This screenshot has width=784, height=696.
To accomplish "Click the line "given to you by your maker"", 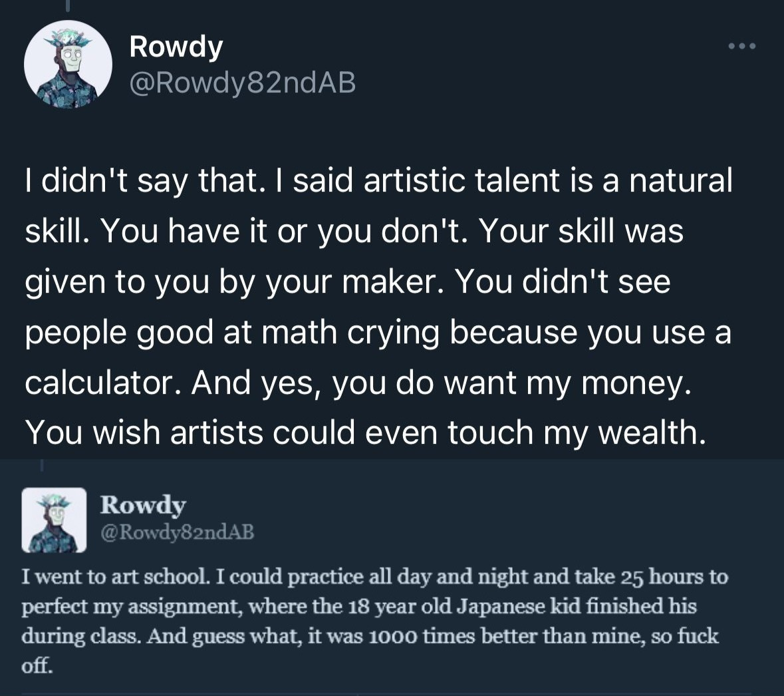I will tap(229, 281).
